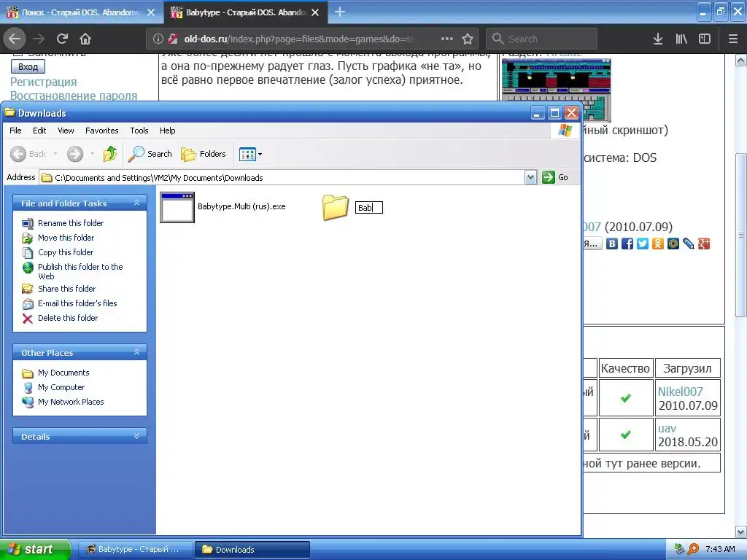Click Share this folder
The image size is (747, 560).
point(66,289)
